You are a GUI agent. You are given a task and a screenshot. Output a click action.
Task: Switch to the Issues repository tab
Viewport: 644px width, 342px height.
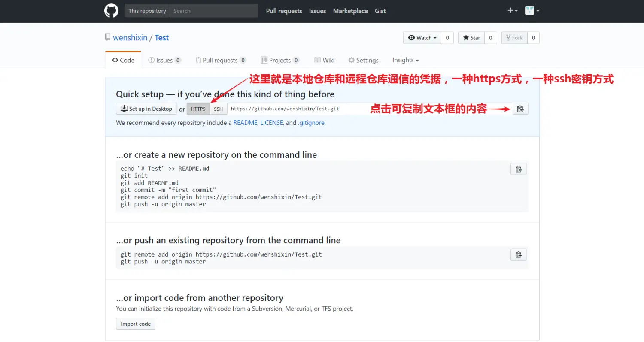tap(165, 60)
